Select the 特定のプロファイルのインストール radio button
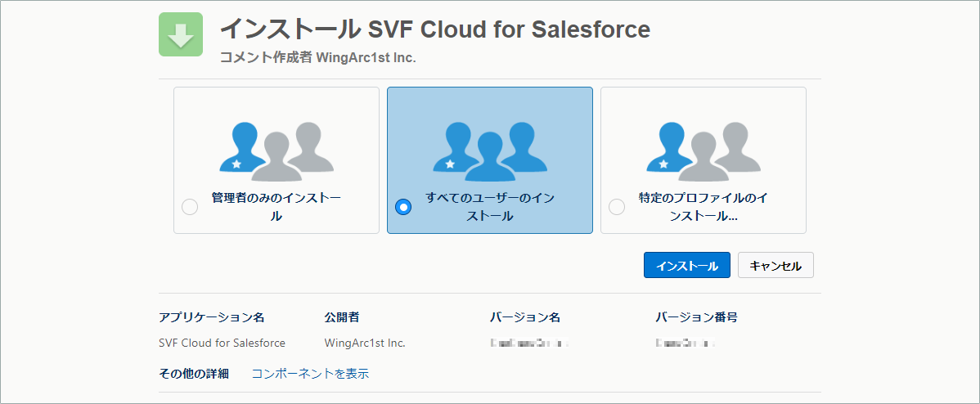This screenshot has height=404, width=980. 617,207
